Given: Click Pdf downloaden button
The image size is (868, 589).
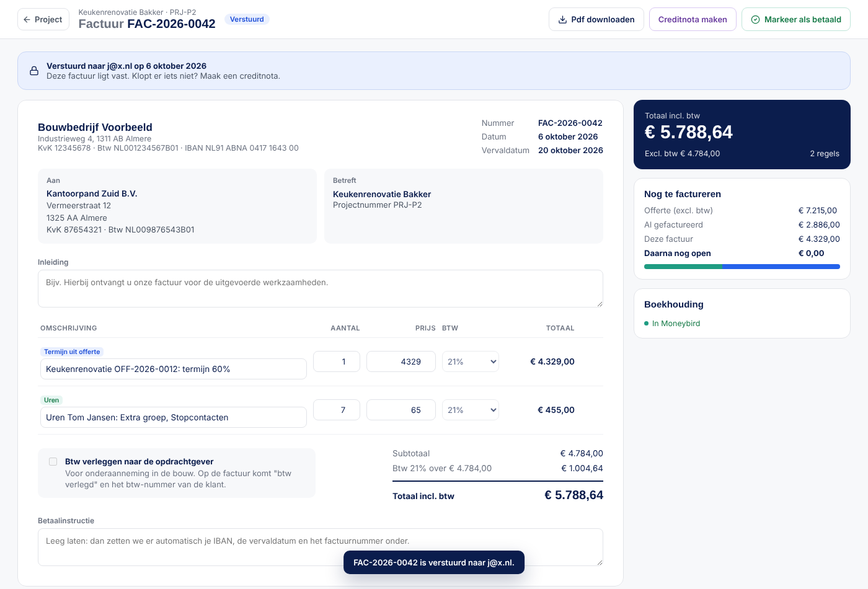Looking at the screenshot, I should click(596, 20).
